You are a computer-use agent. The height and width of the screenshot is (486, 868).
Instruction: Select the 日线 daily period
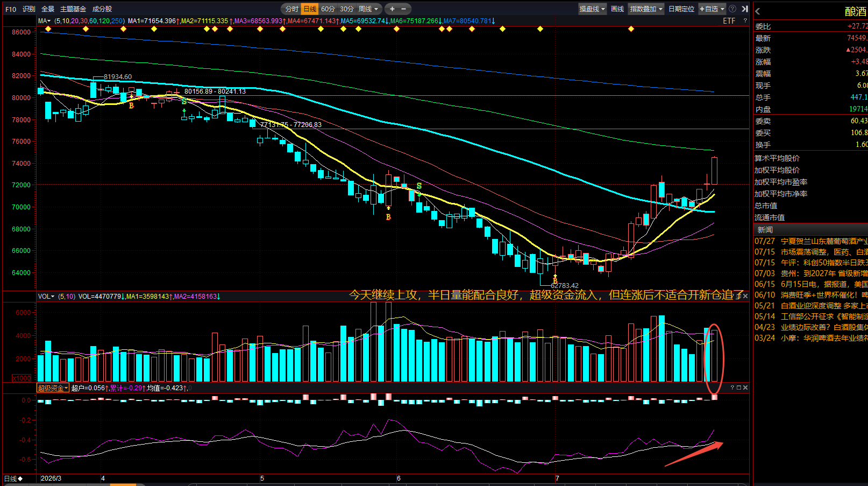(310, 9)
